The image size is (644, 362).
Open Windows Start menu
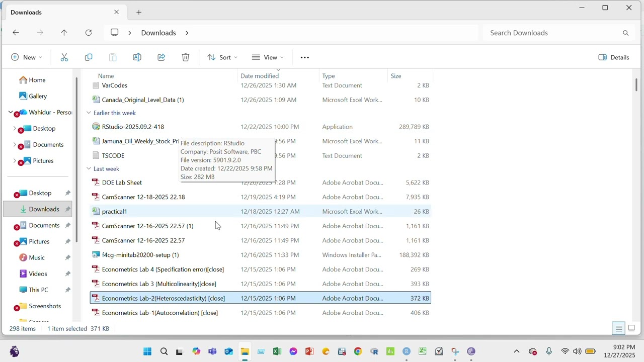tap(147, 351)
